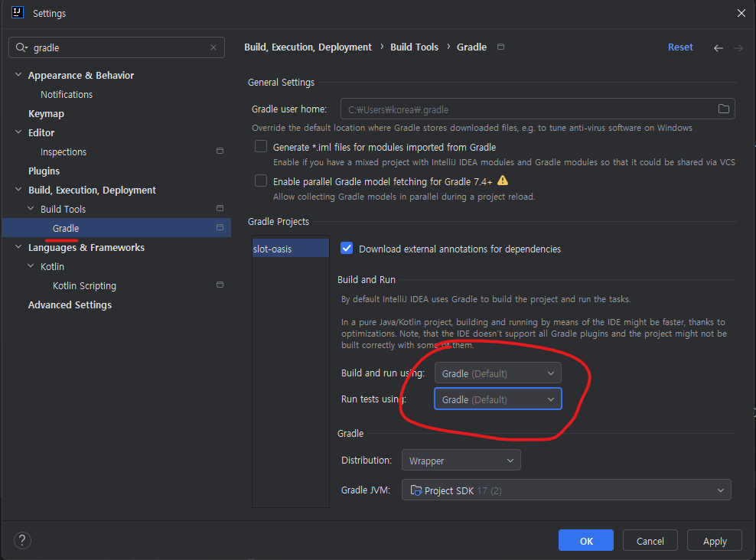Click the Settings window title

[49, 14]
